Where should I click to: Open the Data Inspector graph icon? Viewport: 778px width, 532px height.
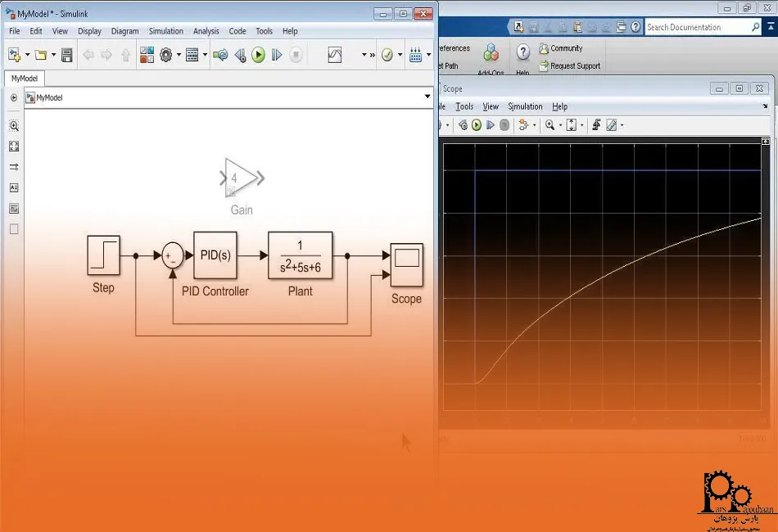click(334, 55)
